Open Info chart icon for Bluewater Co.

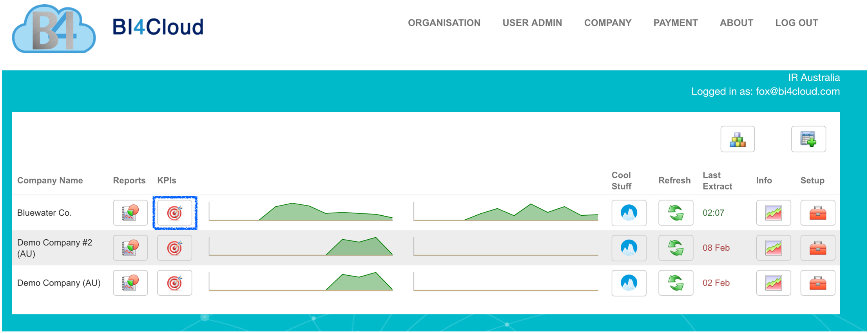click(773, 213)
